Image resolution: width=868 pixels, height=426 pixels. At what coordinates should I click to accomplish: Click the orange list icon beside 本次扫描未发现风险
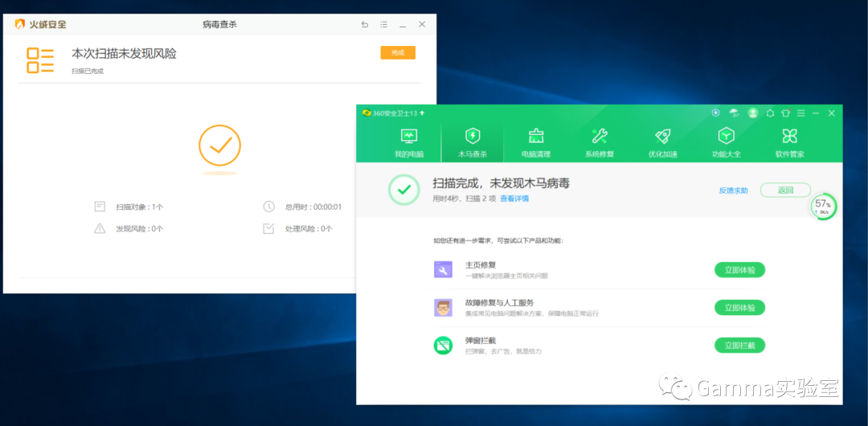tap(40, 60)
